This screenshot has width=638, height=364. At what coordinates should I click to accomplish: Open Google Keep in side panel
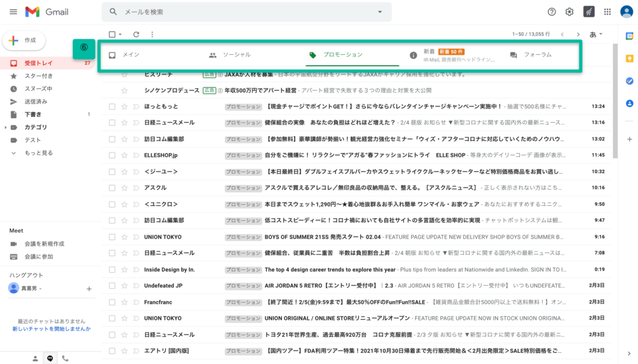click(629, 58)
